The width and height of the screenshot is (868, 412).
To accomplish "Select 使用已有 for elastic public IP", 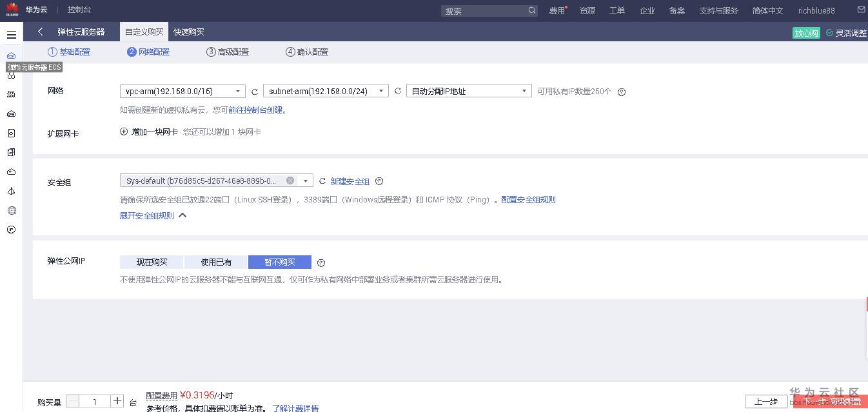I will (x=216, y=262).
